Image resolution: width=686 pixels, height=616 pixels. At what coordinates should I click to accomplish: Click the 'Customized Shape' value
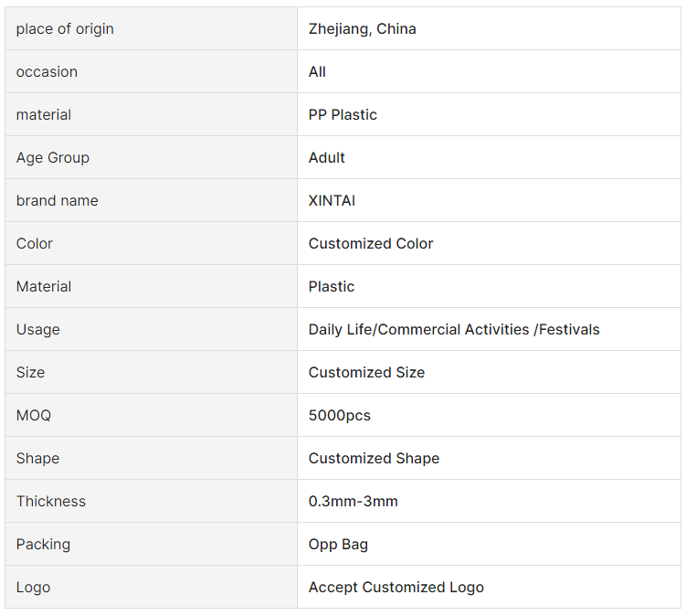[x=374, y=458]
